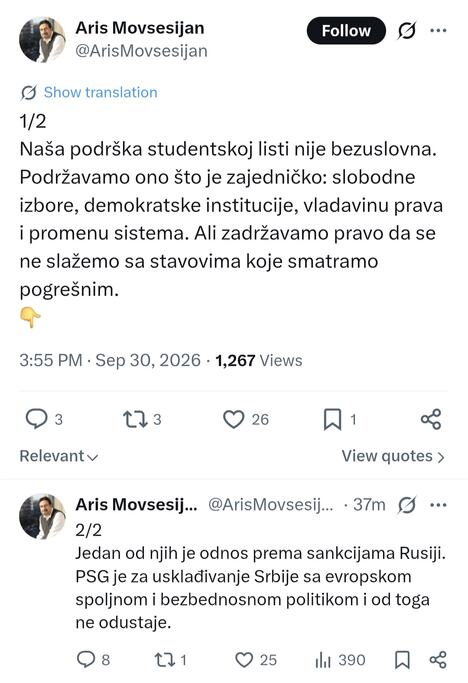Open more options on the 2/2 reply

coord(438,505)
